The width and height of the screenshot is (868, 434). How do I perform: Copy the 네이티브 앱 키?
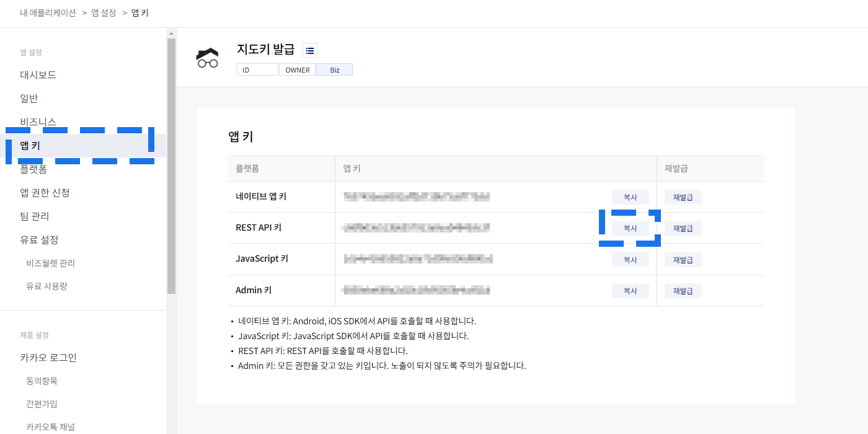630,197
